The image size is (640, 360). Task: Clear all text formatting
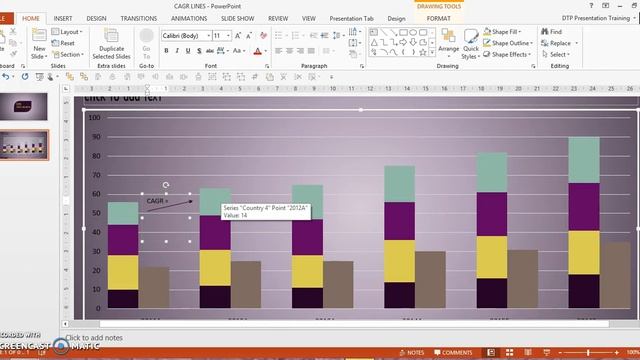(x=263, y=36)
